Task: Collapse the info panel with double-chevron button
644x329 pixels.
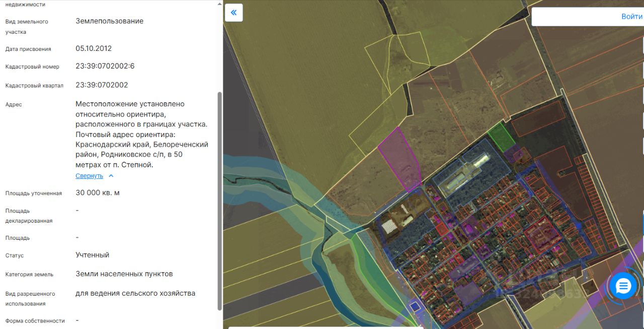Action: [x=234, y=13]
